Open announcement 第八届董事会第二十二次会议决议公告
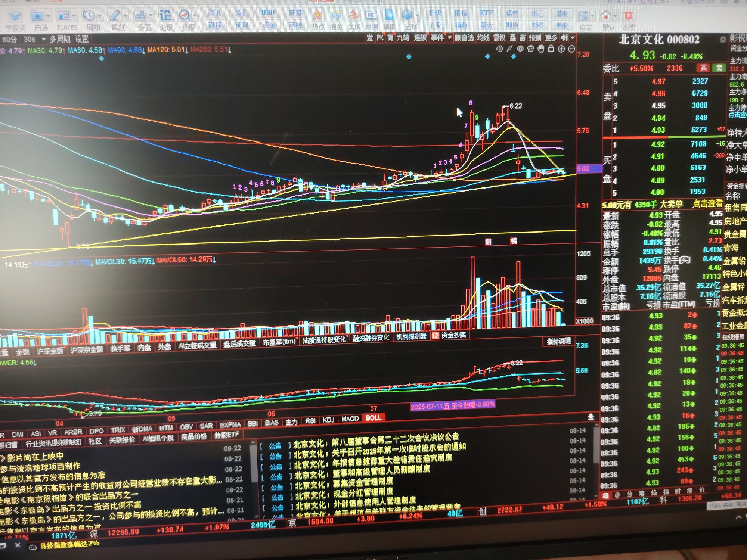This screenshot has width=747, height=560. click(396, 440)
